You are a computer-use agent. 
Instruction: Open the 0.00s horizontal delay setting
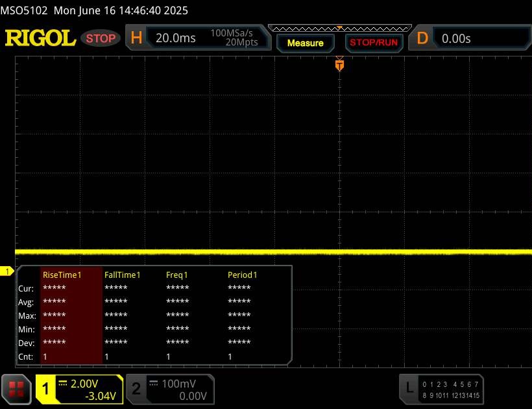click(456, 38)
